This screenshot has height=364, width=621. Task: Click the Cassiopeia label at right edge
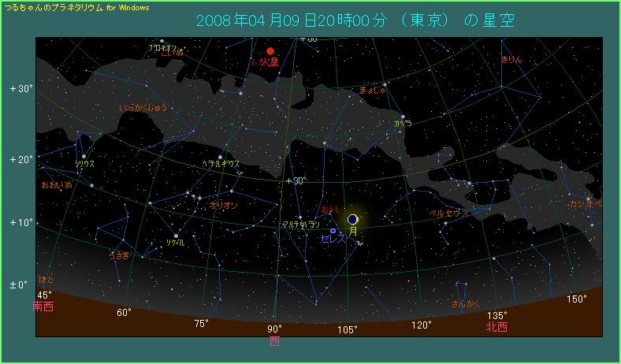(586, 204)
